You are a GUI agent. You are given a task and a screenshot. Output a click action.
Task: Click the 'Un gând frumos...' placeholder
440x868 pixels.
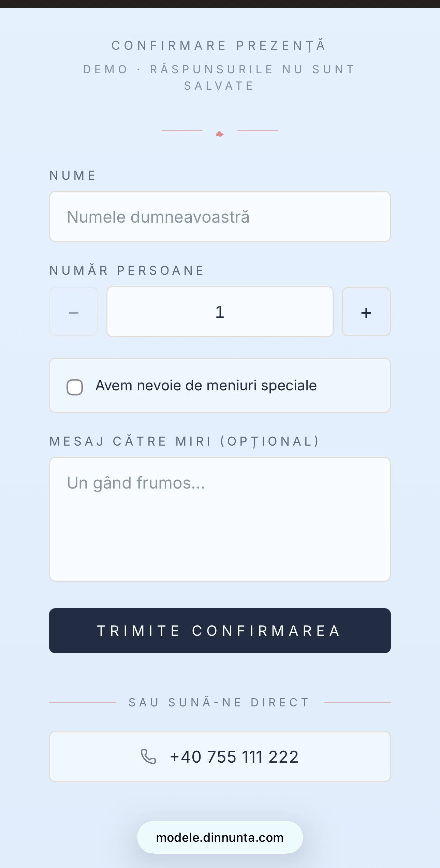(x=136, y=483)
